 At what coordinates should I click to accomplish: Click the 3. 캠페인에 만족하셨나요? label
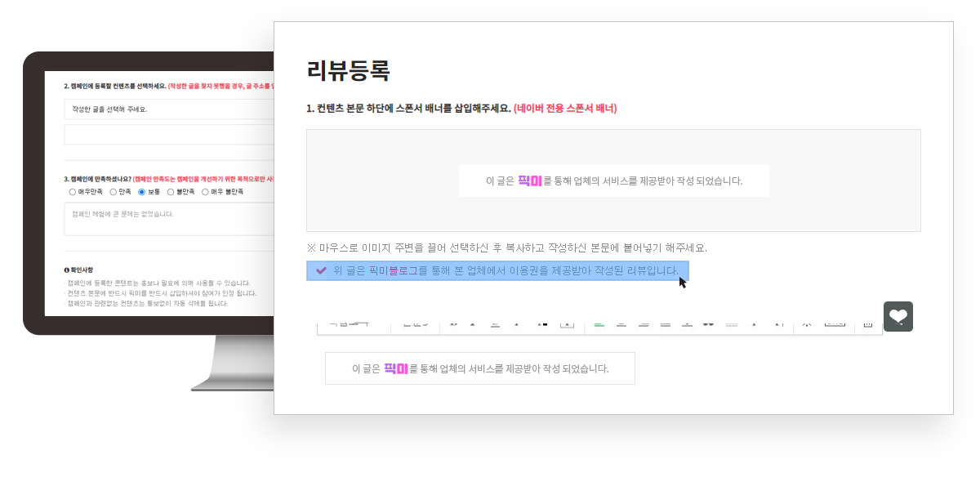tap(97, 179)
